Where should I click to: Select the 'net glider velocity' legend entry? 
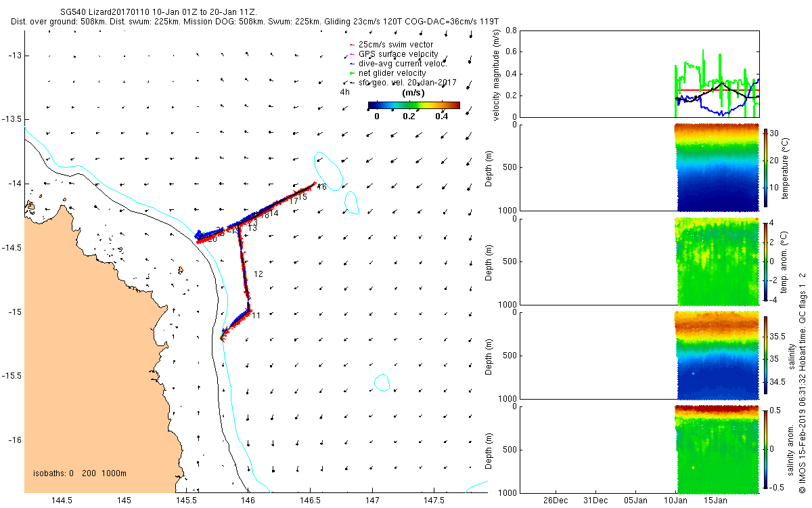[386, 73]
